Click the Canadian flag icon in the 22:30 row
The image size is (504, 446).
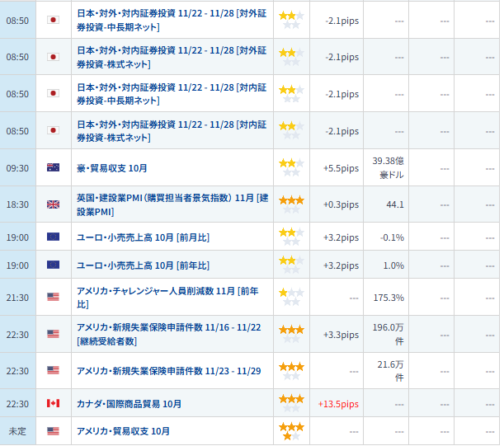point(53,404)
